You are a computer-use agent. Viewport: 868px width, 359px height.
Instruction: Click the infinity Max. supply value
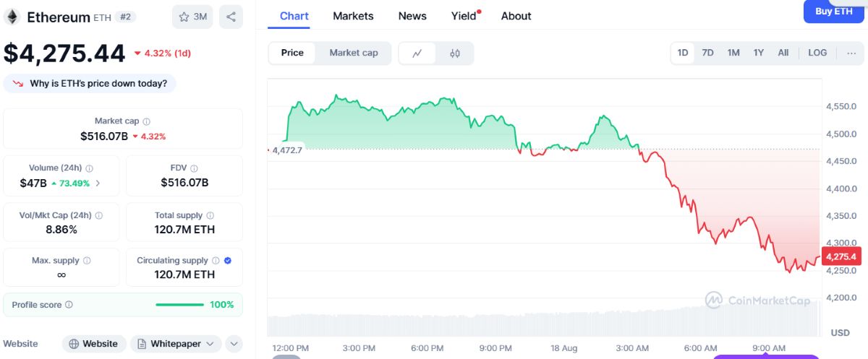coord(61,275)
